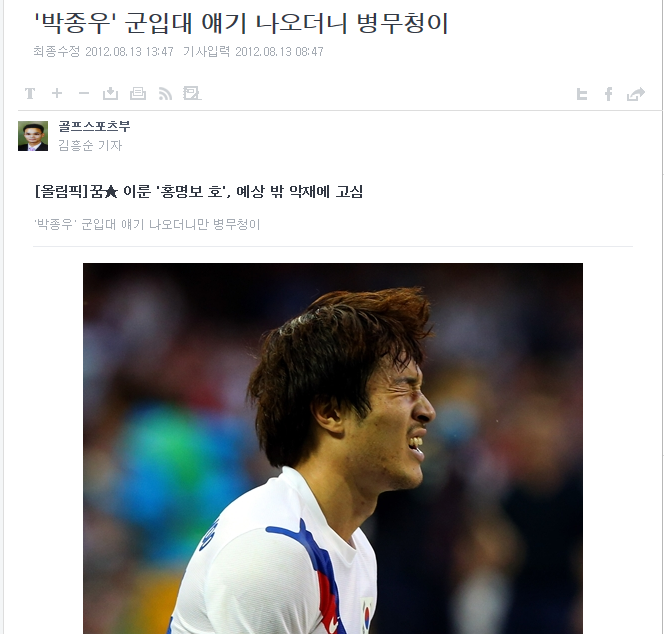The image size is (664, 634).
Task: Click the 최종수정 2012.08.13 13:47 timestamp
Action: (x=103, y=52)
